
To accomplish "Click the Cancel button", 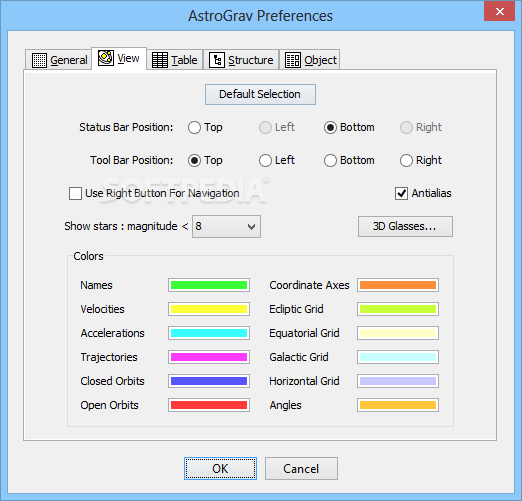I will [301, 469].
